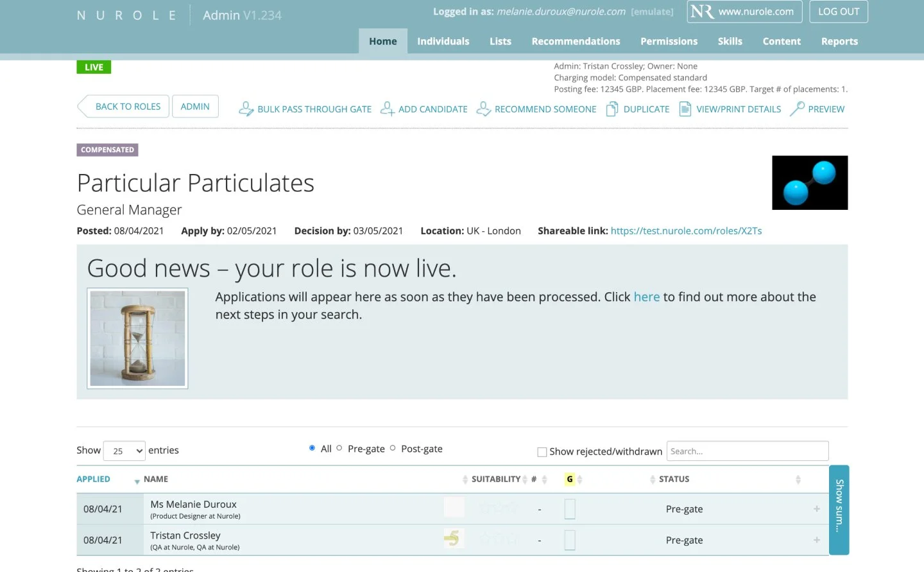Click the blue molecule company logo thumbnail
Viewport: 924px width, 572px height.
810,182
